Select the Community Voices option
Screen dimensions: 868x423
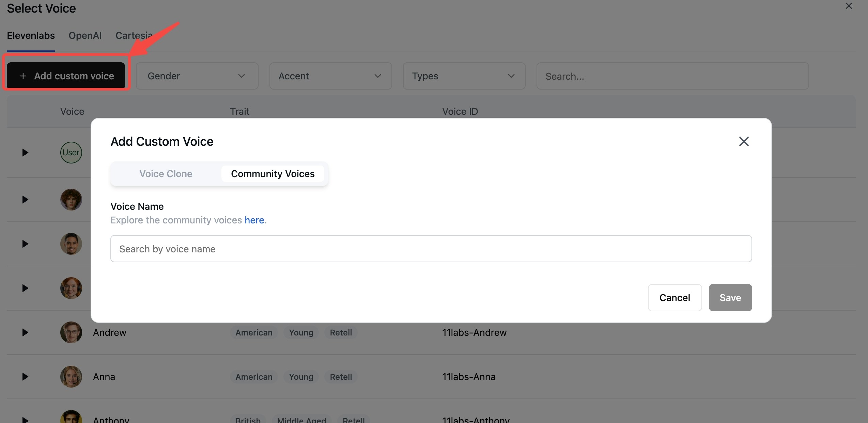click(x=273, y=174)
